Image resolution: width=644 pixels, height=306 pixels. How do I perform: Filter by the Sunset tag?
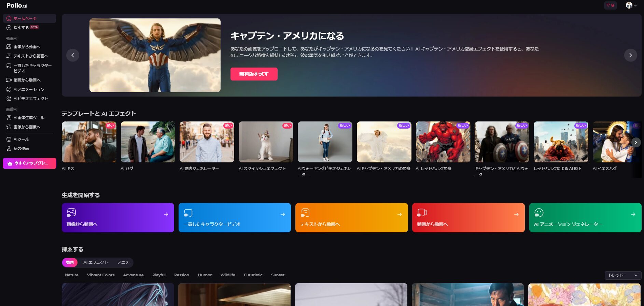(278, 275)
